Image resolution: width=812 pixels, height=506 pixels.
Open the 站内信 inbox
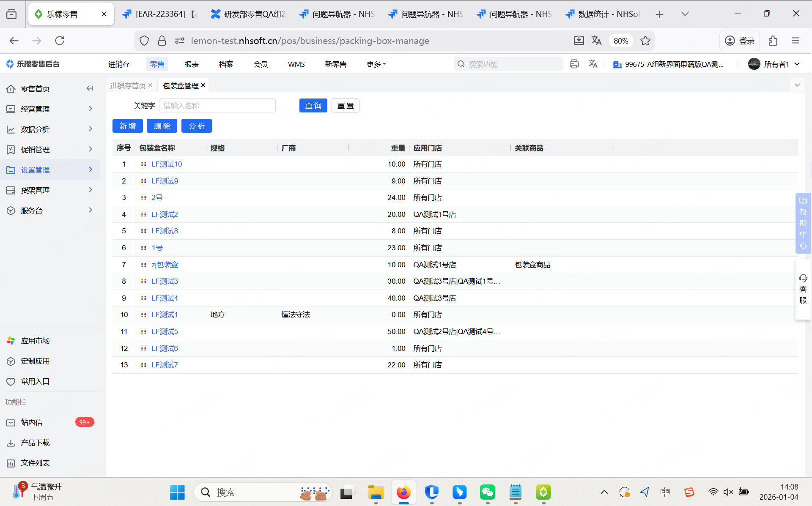click(x=32, y=422)
